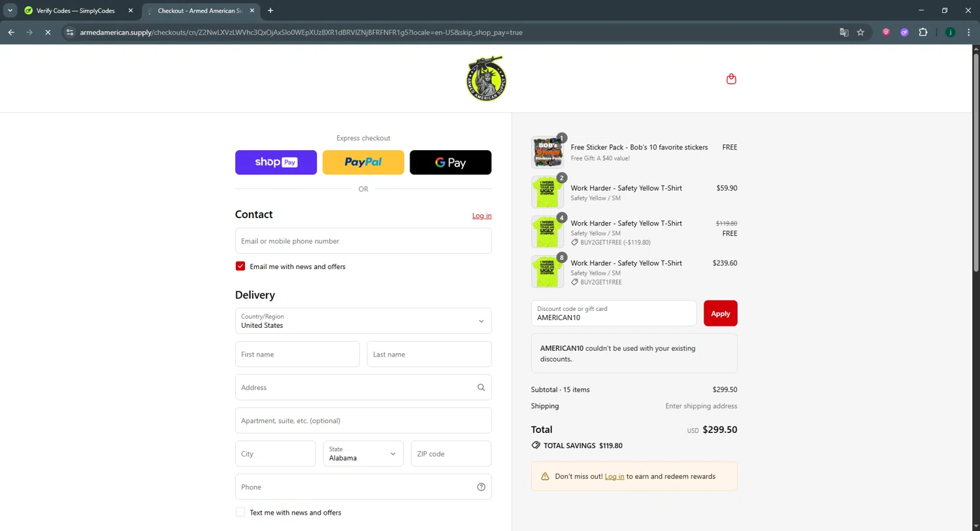Open a new browser tab
The height and width of the screenshot is (531, 980).
[x=270, y=10]
